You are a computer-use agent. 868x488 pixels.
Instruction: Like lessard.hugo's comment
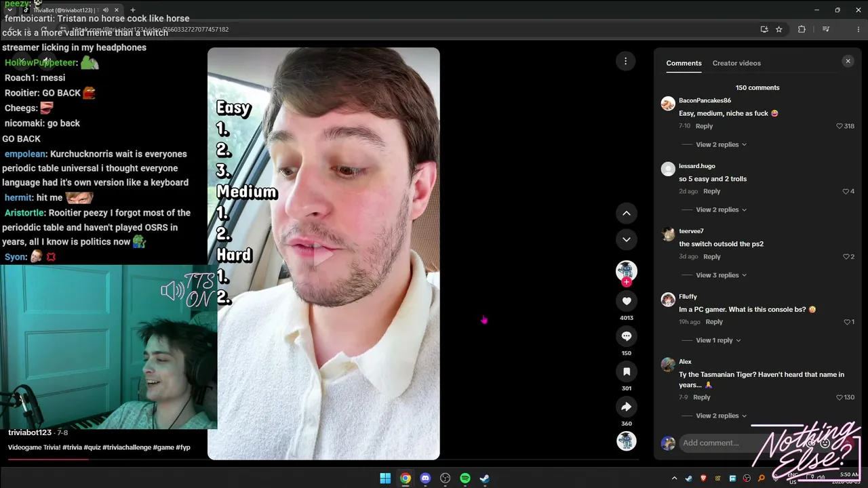pos(845,191)
